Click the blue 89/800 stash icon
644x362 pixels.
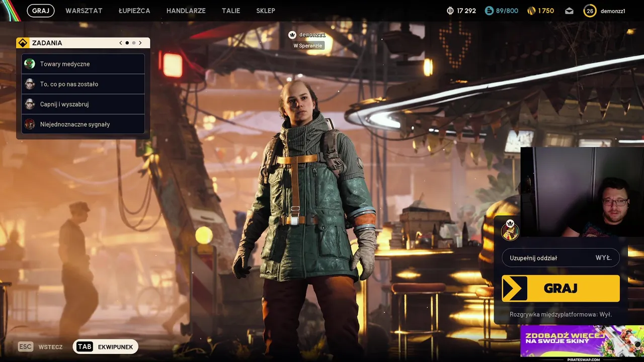coord(489,11)
